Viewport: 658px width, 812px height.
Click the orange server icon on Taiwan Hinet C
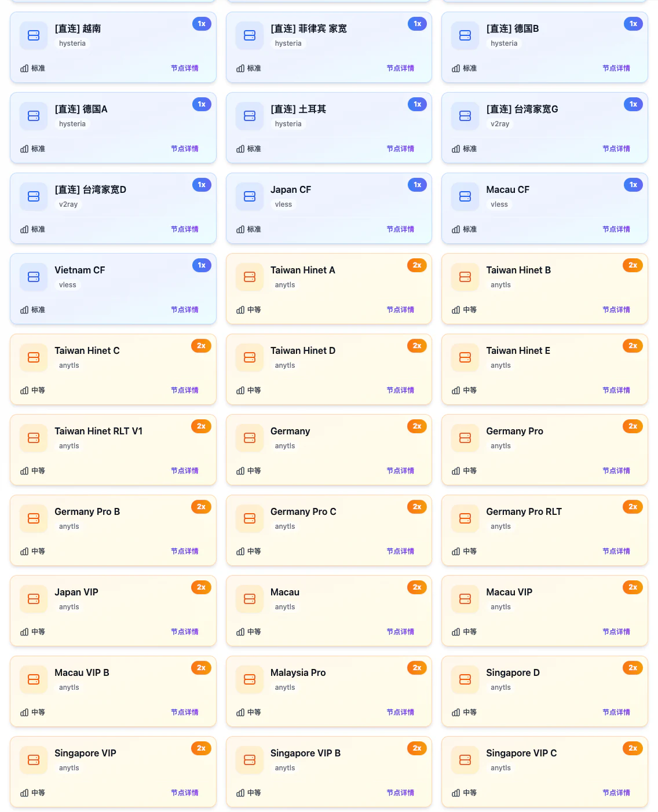34,357
